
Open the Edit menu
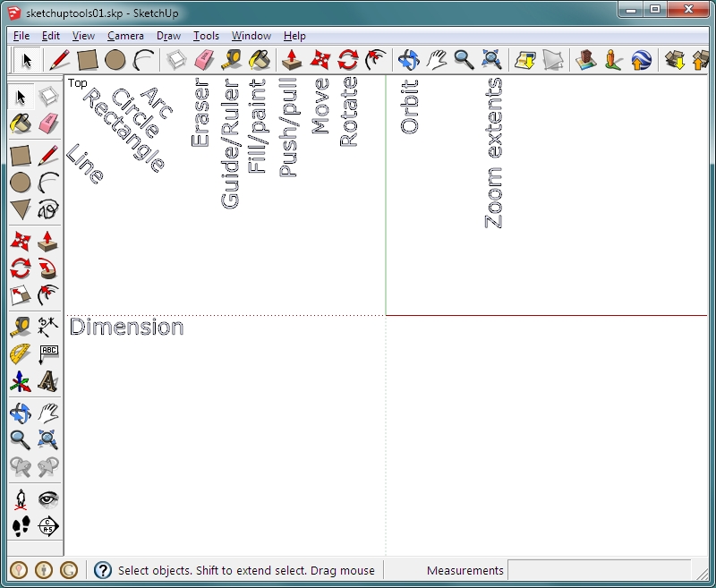[x=51, y=36]
